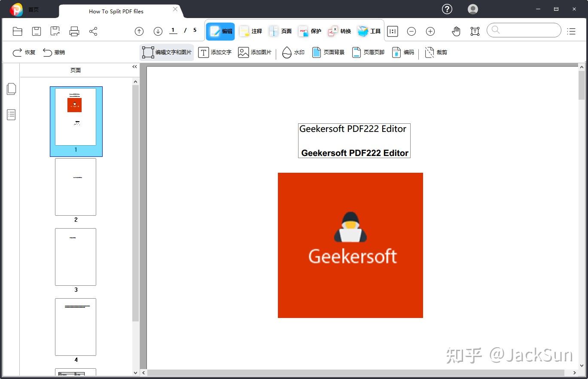This screenshot has height=379, width=588.
Task: Select the 添加文字 (Add Text) tool
Action: click(215, 52)
